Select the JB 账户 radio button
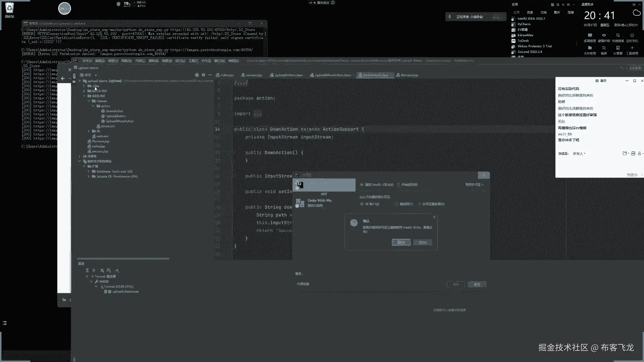The image size is (644, 362). pyautogui.click(x=362, y=204)
